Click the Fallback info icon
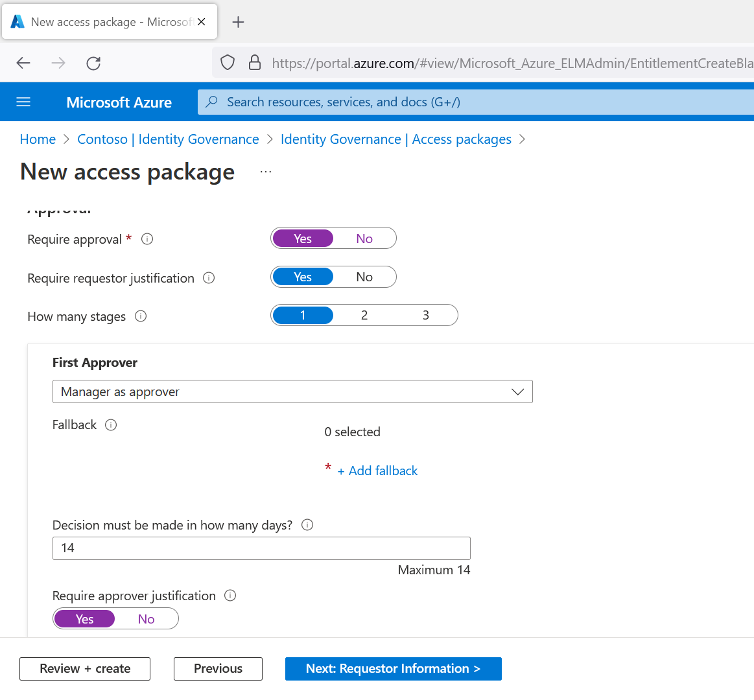The height and width of the screenshot is (700, 754). (111, 425)
